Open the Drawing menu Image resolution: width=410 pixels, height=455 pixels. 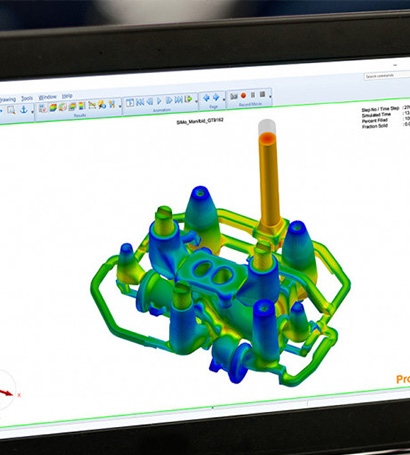pos(7,99)
